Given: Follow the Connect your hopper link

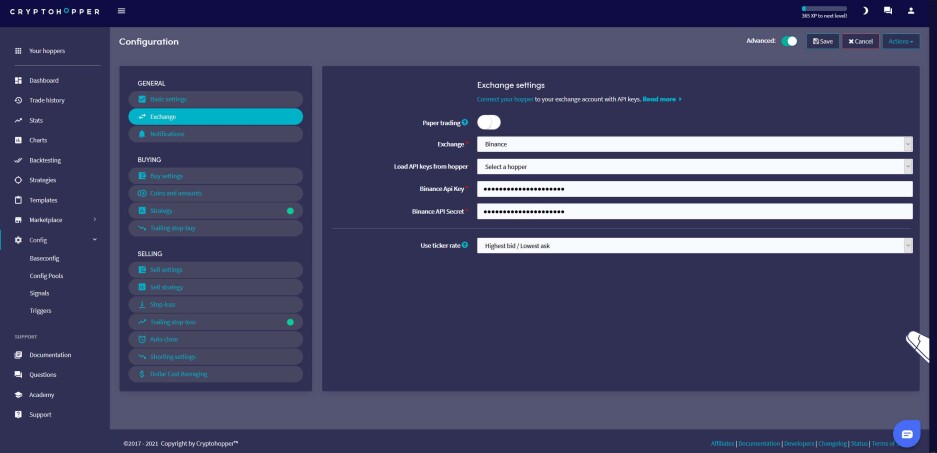Looking at the screenshot, I should [505, 99].
